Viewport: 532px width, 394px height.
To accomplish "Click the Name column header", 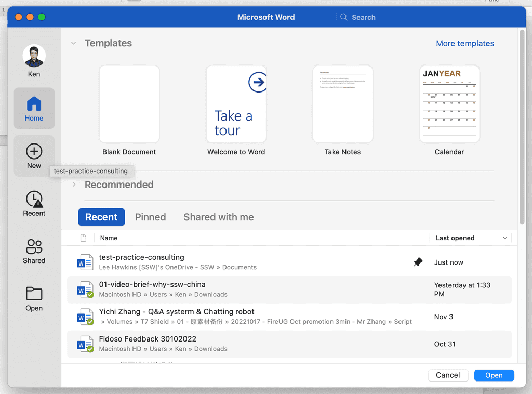I will tap(109, 238).
